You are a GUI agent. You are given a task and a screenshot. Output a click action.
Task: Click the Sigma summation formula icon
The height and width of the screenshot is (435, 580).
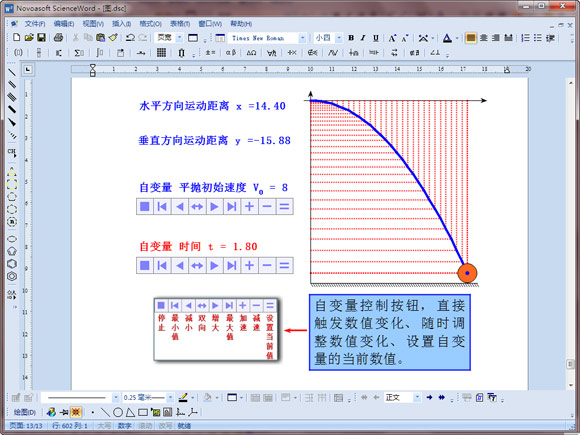click(78, 53)
